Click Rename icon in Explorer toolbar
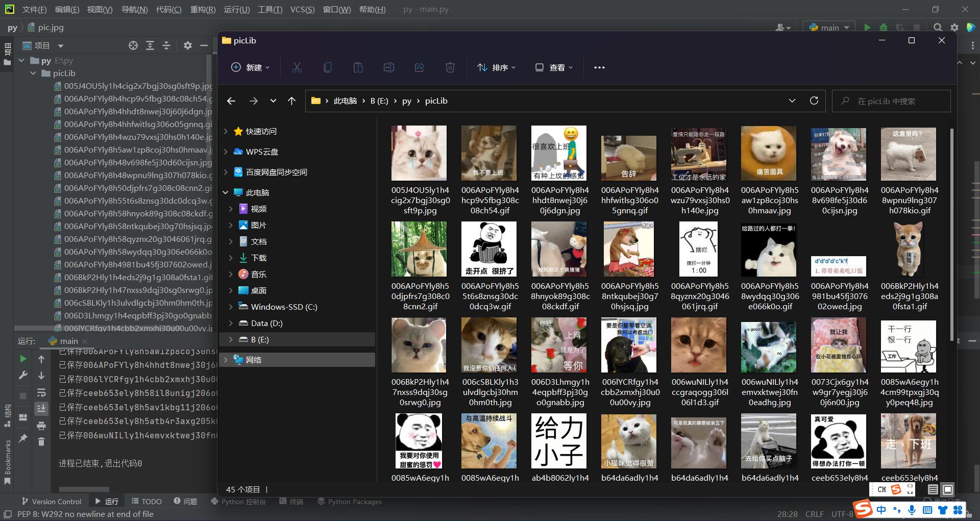This screenshot has width=980, height=521. pos(389,67)
